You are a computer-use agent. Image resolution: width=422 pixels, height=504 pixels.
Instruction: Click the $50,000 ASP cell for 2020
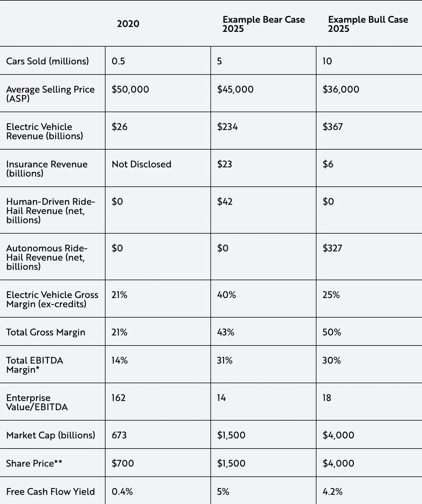pos(130,89)
